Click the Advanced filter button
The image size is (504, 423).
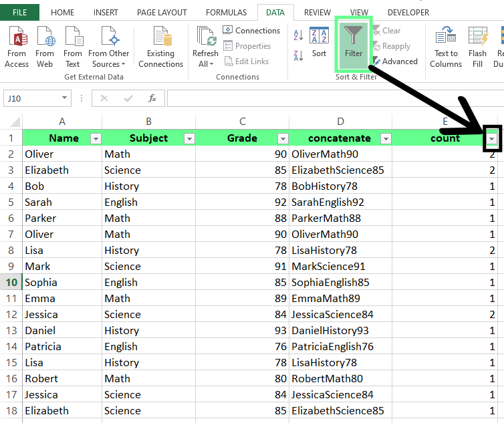(395, 61)
